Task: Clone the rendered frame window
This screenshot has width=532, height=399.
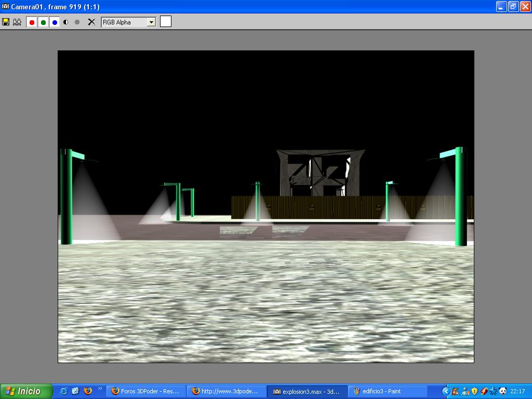Action: click(x=17, y=22)
